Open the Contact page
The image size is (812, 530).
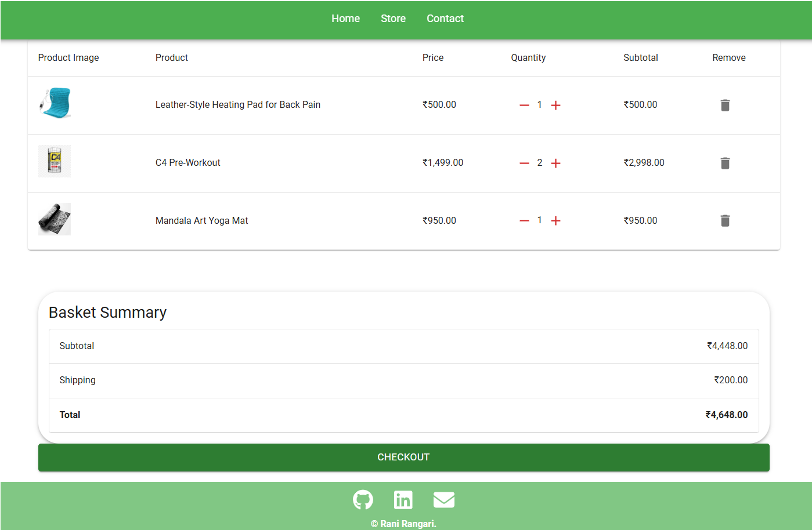(x=445, y=18)
